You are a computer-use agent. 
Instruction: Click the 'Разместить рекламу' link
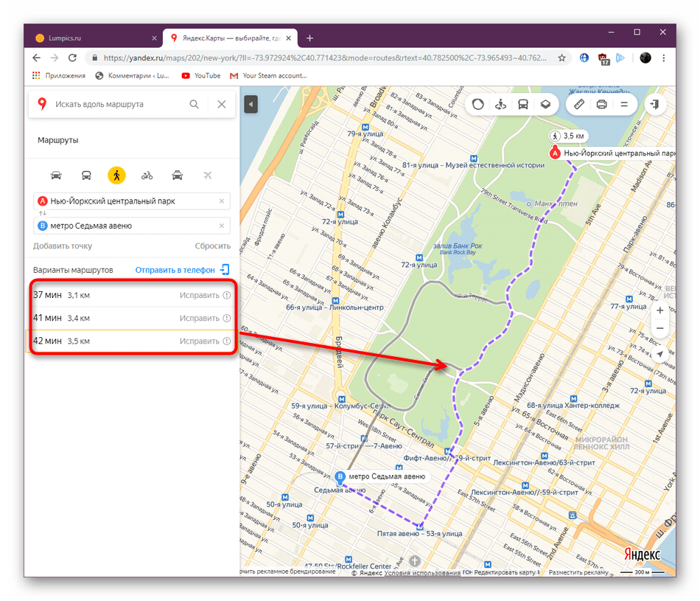tap(578, 572)
